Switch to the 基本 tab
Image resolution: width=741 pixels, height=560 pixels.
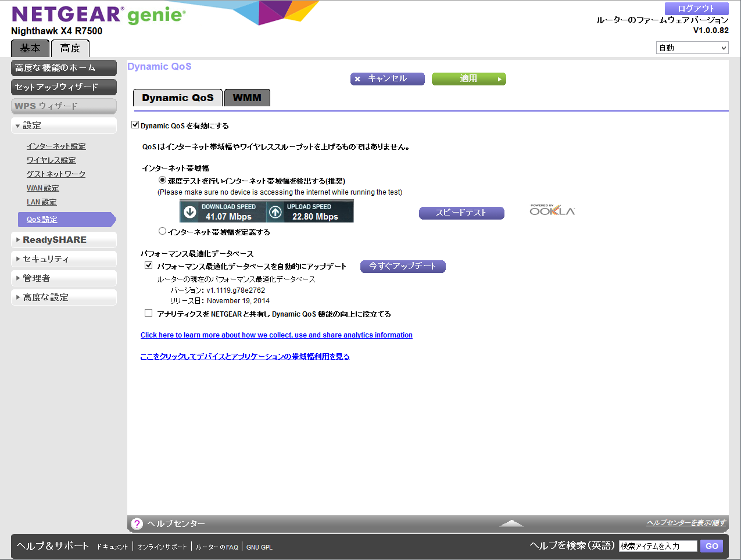(30, 48)
